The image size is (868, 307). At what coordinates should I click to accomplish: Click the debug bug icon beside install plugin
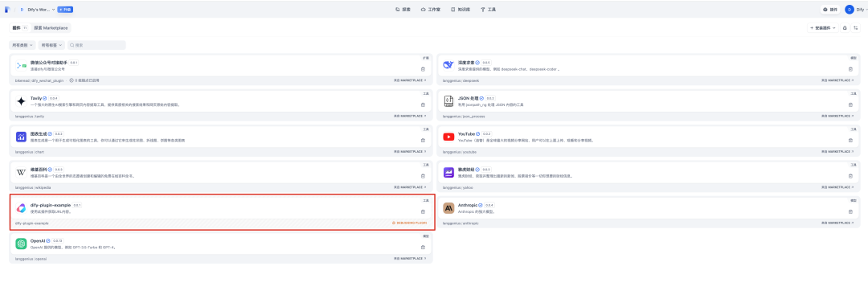coord(845,27)
